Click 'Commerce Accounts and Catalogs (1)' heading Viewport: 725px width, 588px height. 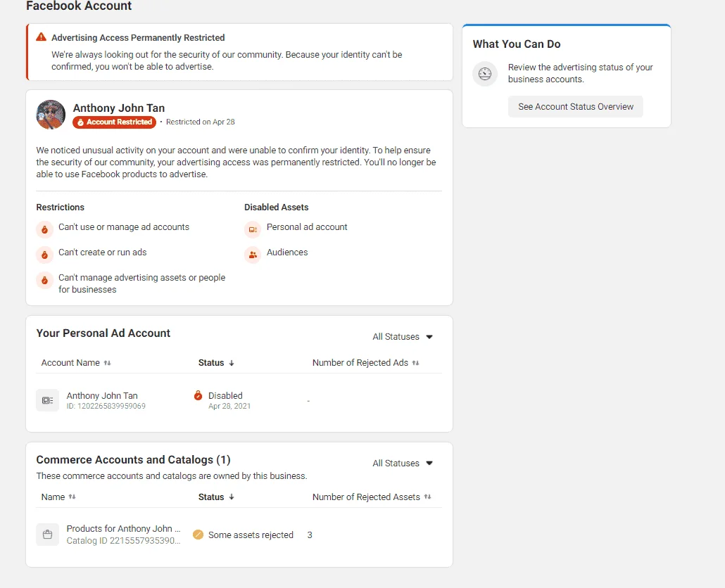pyautogui.click(x=133, y=459)
